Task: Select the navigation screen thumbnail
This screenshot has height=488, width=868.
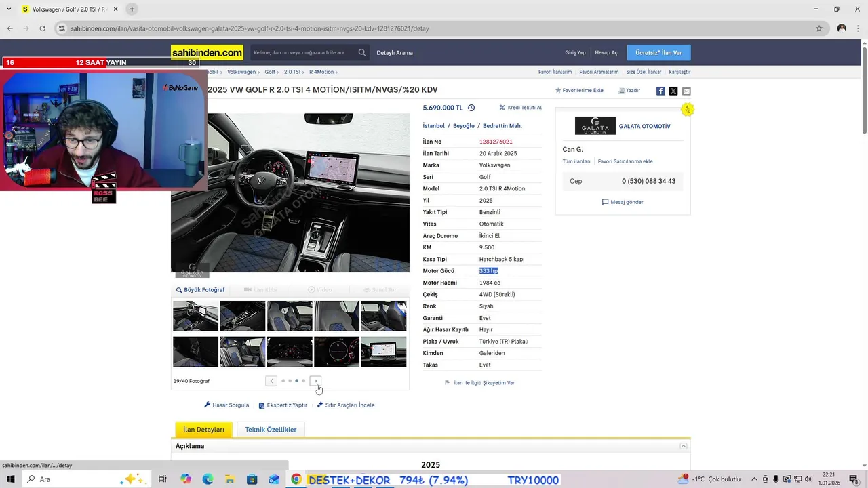Action: pyautogui.click(x=384, y=352)
